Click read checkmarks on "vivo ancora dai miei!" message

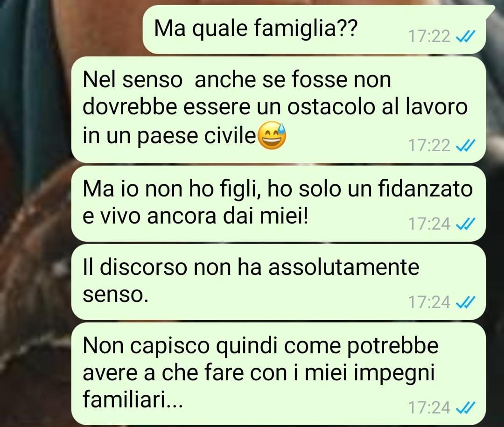click(466, 224)
